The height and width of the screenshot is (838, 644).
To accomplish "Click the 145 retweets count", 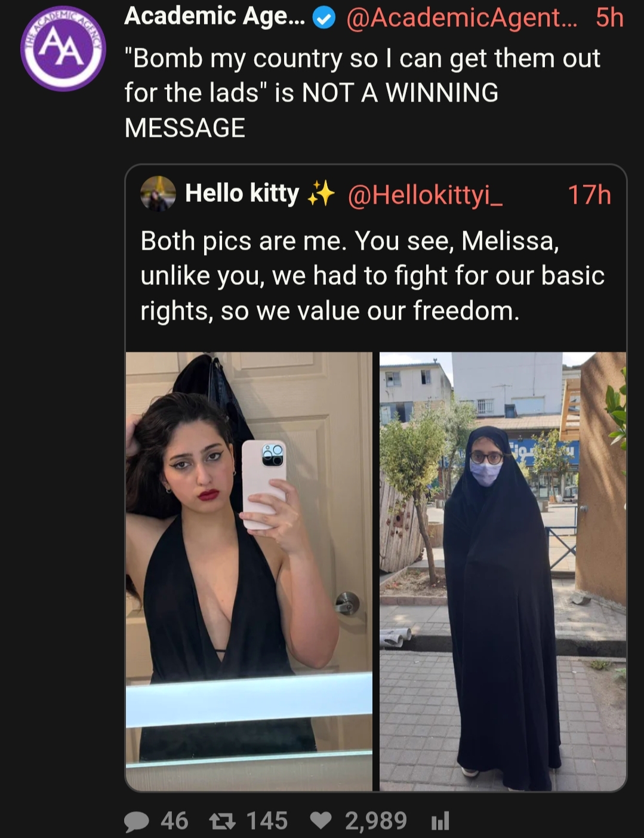I will coord(267,821).
